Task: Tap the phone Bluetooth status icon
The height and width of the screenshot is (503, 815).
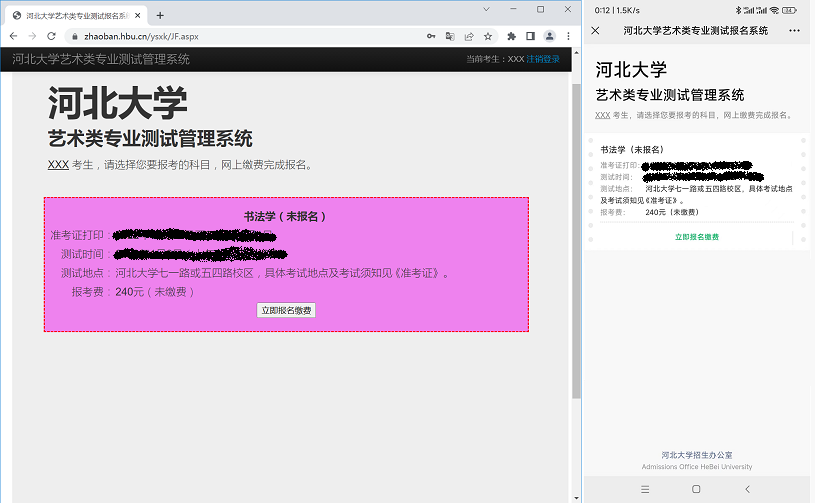Action: [x=738, y=10]
